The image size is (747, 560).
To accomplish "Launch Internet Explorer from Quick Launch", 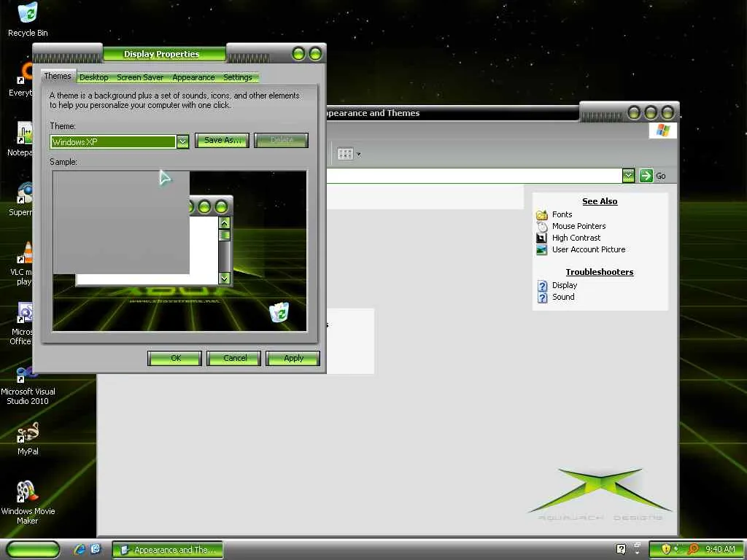I will coord(79,550).
